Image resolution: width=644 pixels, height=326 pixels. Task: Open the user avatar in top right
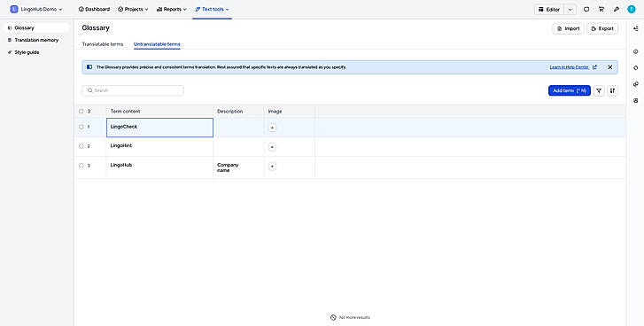pyautogui.click(x=632, y=10)
